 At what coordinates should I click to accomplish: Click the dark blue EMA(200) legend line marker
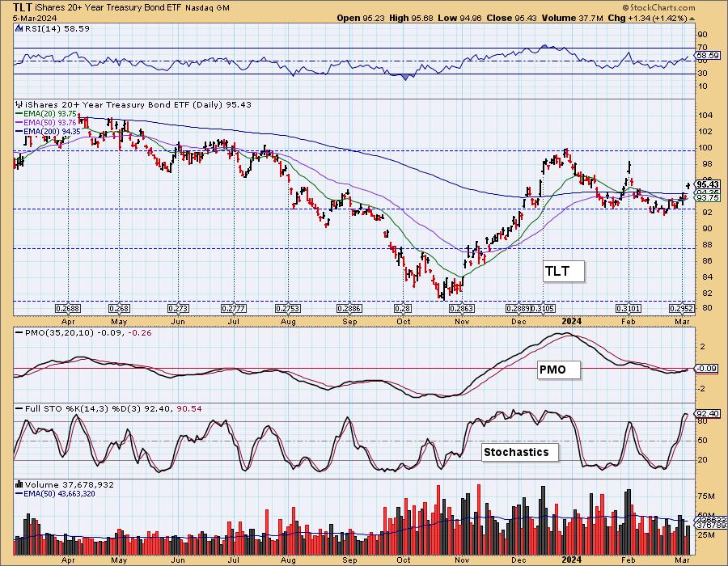(19, 131)
